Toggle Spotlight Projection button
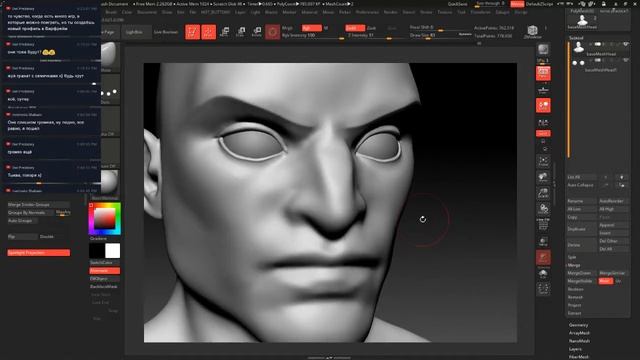This screenshot has height=360, width=640. (39, 253)
